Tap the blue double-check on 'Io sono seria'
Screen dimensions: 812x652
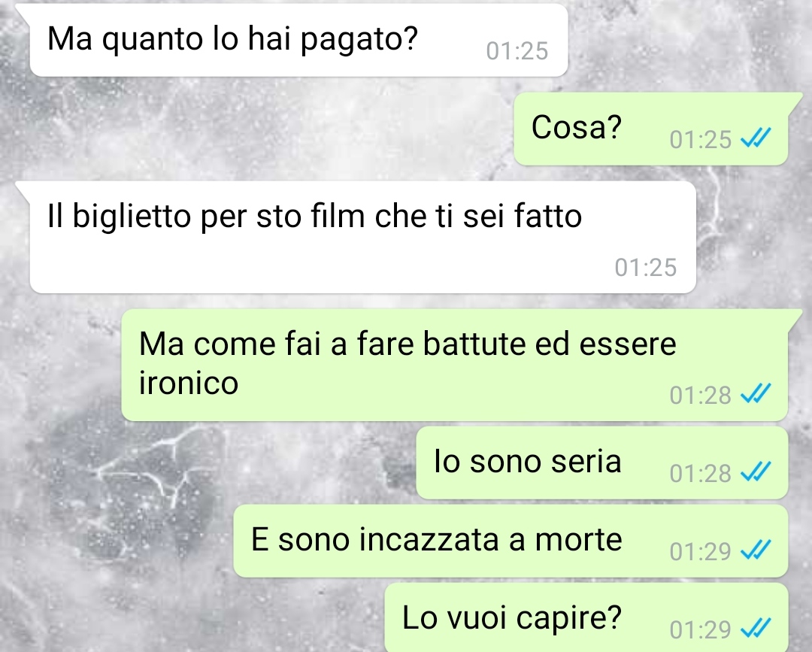click(x=756, y=472)
